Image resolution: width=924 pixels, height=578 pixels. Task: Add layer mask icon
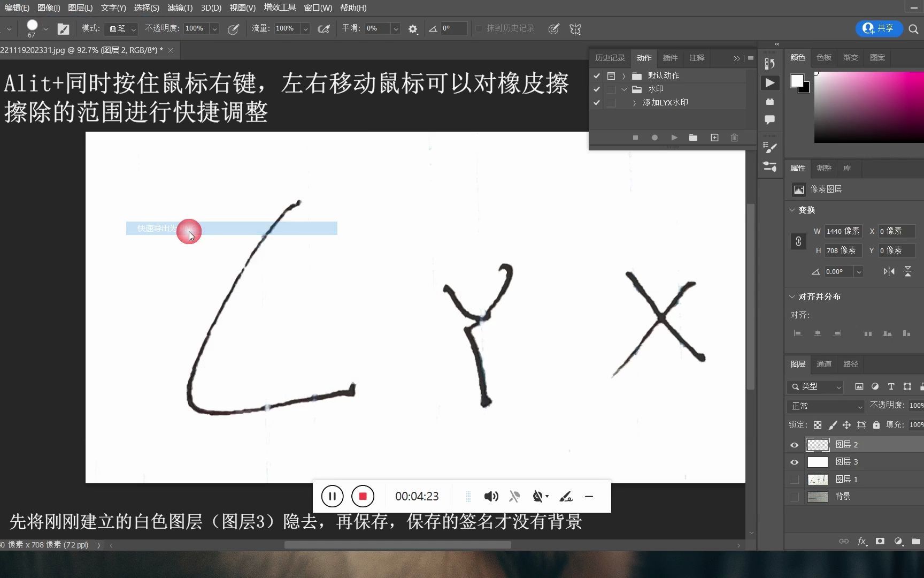(880, 541)
